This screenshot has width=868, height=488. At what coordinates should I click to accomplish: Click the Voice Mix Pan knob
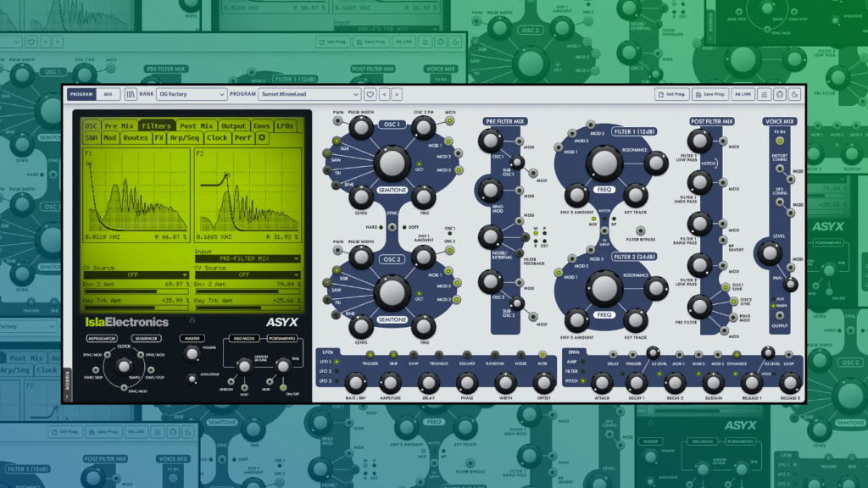point(791,285)
